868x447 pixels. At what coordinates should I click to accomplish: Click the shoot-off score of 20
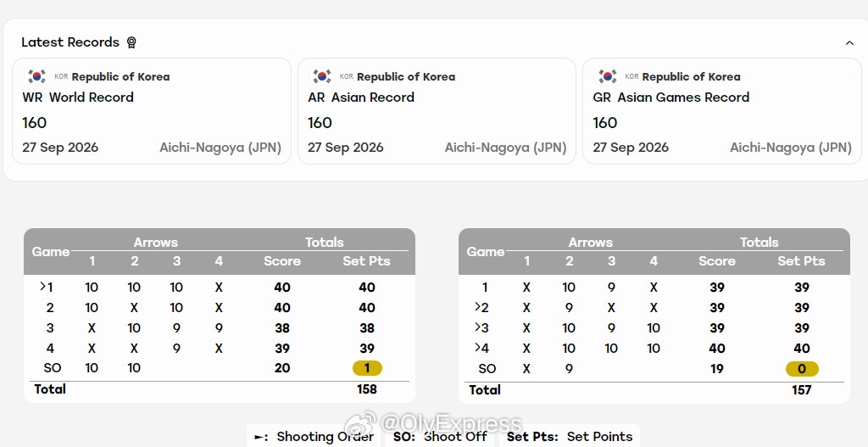[282, 368]
